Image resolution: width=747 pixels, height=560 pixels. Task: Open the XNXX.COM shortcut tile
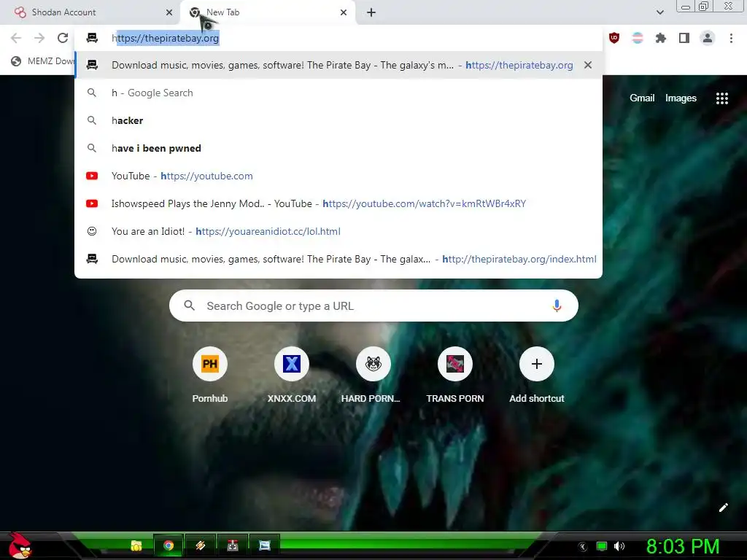point(292,376)
